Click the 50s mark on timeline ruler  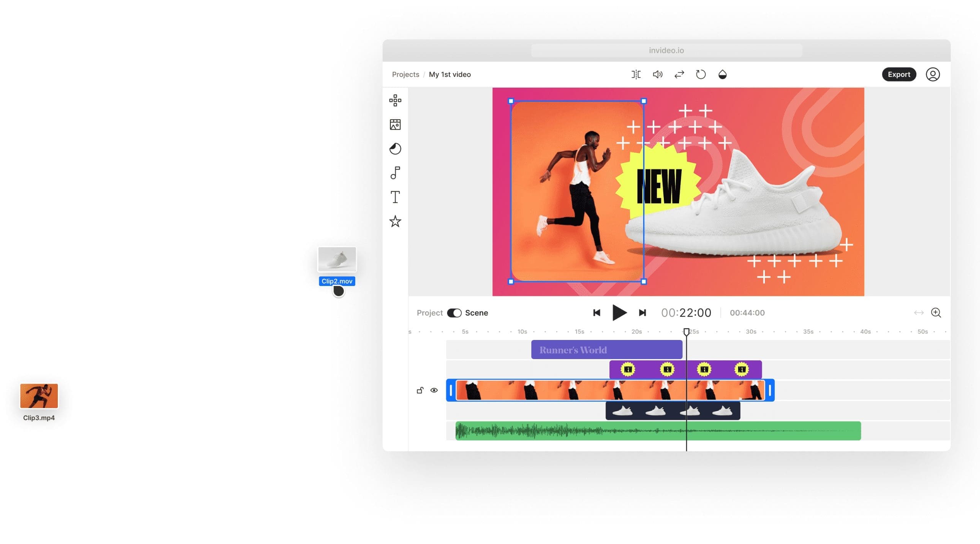tap(923, 332)
